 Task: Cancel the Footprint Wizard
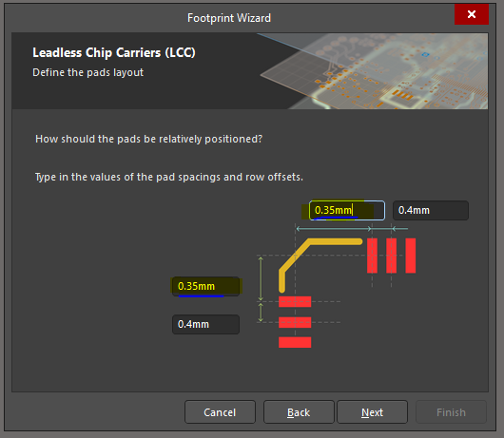coord(220,412)
